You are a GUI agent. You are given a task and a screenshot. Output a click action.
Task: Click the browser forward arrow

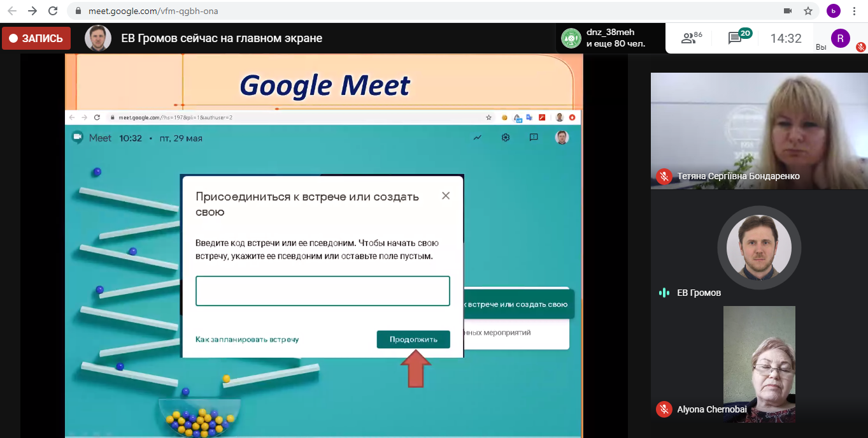tap(32, 11)
